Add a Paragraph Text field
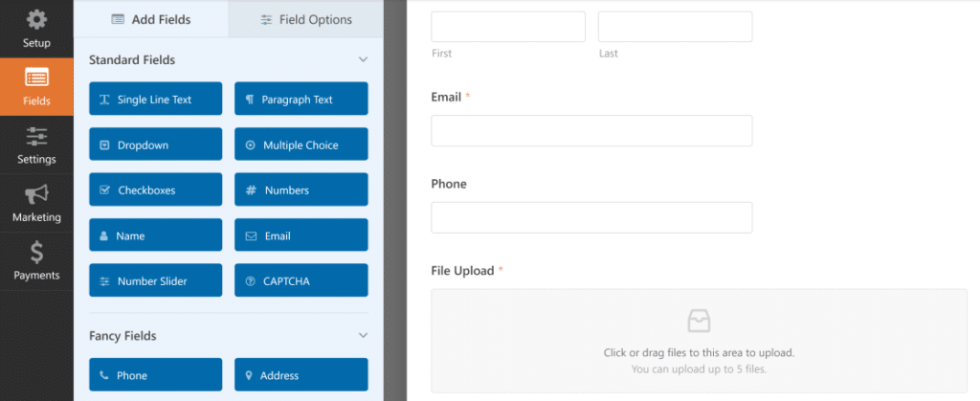 point(301,100)
